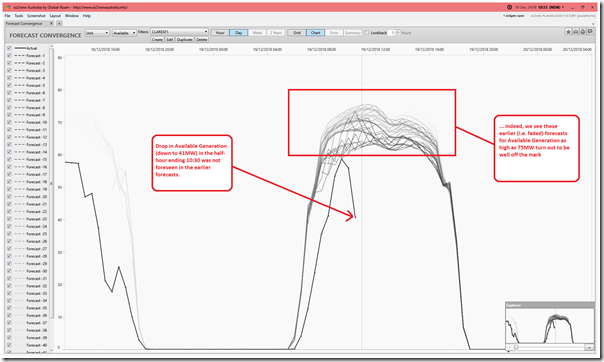Image resolution: width=604 pixels, height=362 pixels.
Task: Select the 2 Years time range button
Action: tap(276, 33)
